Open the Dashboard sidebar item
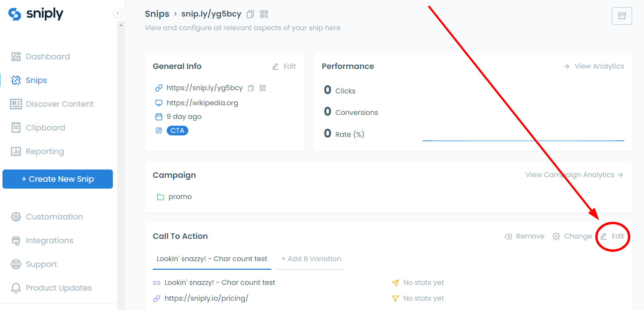644x310 pixels. tap(41, 56)
